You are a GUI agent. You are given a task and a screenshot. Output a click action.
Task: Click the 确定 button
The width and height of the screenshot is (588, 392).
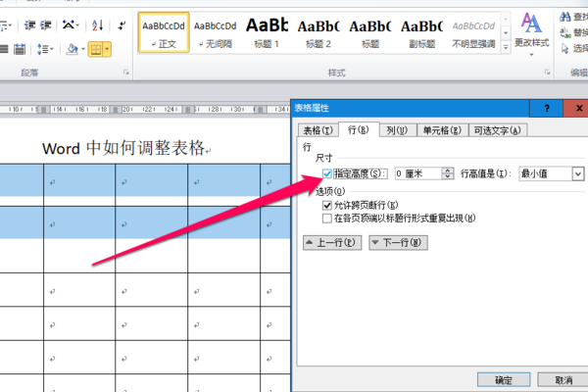(x=504, y=379)
